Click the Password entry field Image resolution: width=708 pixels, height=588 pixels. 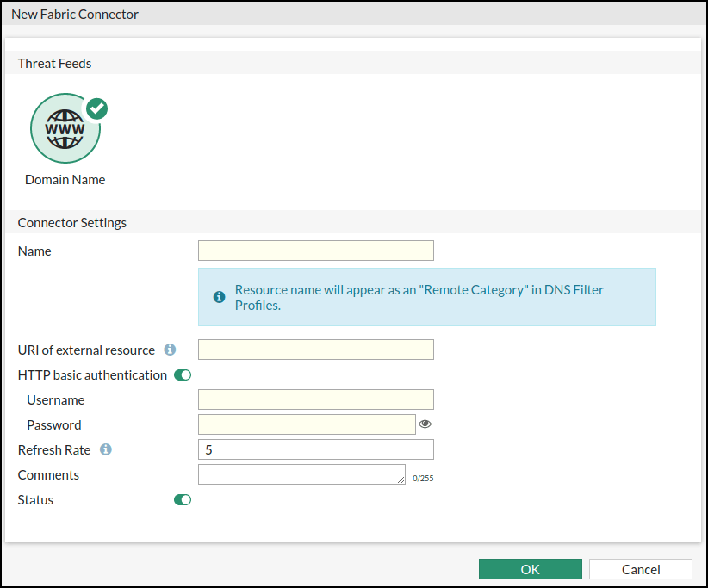(x=307, y=424)
